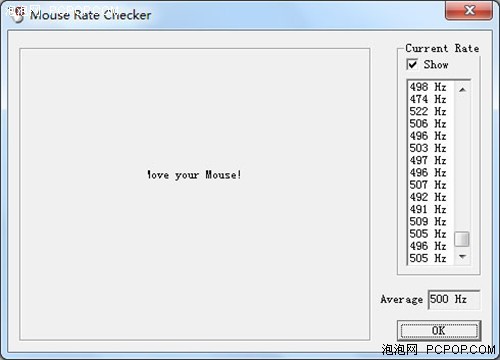Click the Average label
The image size is (500, 360).
pos(402,299)
